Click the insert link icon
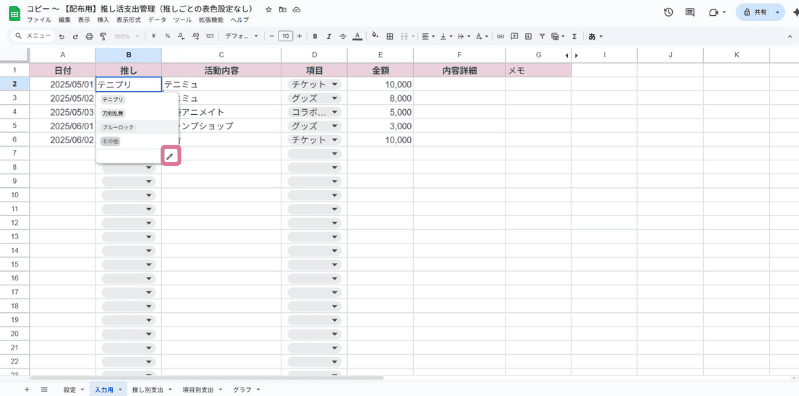This screenshot has height=396, width=799. point(500,36)
